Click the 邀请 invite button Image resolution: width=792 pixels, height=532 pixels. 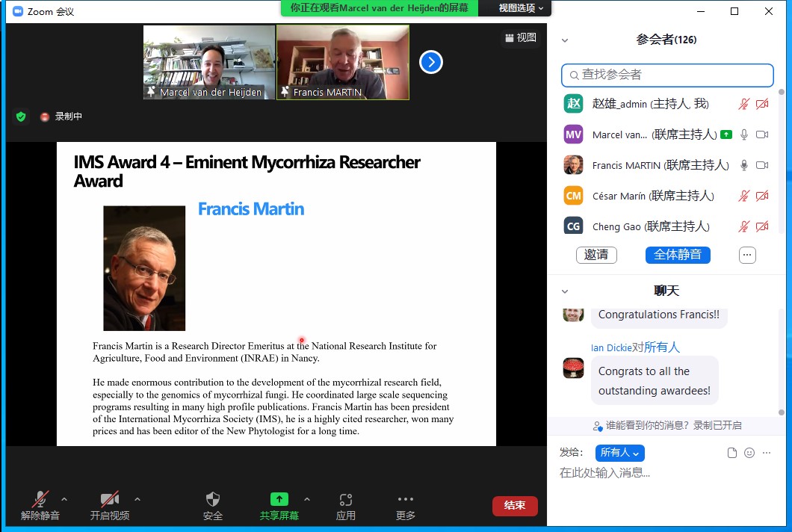(596, 255)
